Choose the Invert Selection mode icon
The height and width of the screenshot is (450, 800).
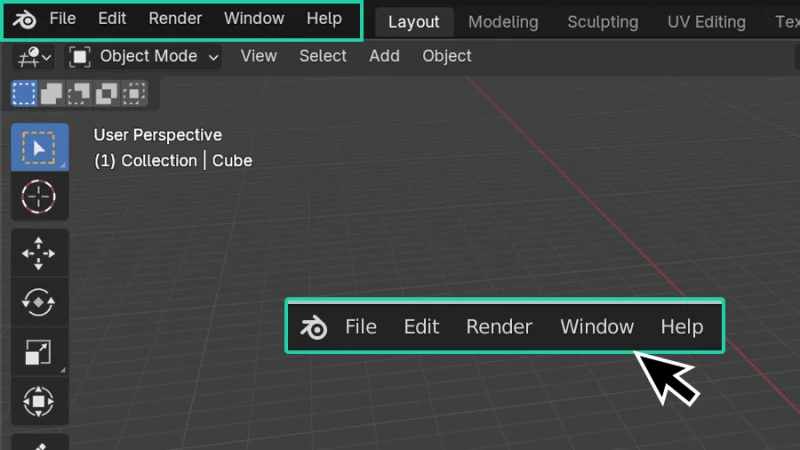107,93
